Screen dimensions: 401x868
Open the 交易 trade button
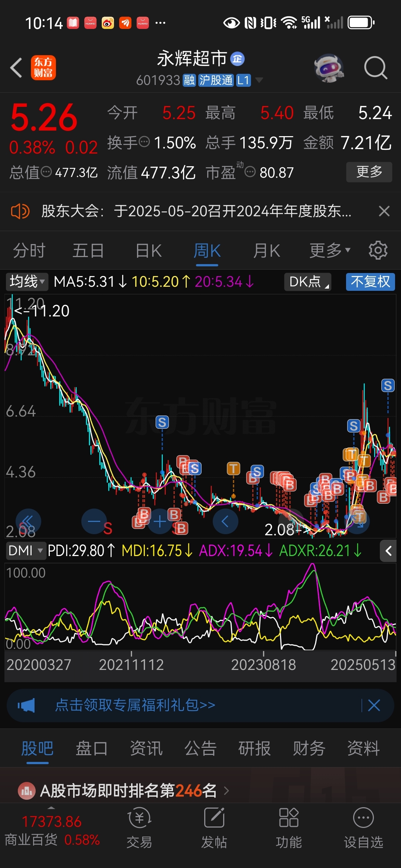(x=139, y=828)
